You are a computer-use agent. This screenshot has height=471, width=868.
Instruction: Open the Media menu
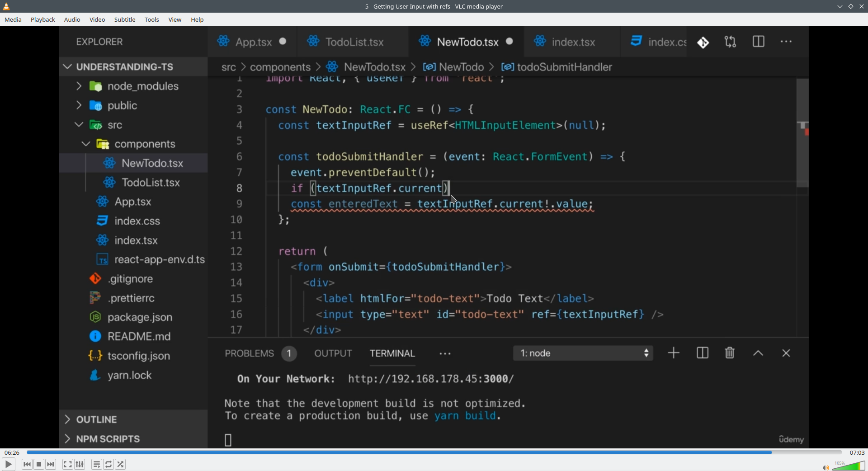point(13,20)
